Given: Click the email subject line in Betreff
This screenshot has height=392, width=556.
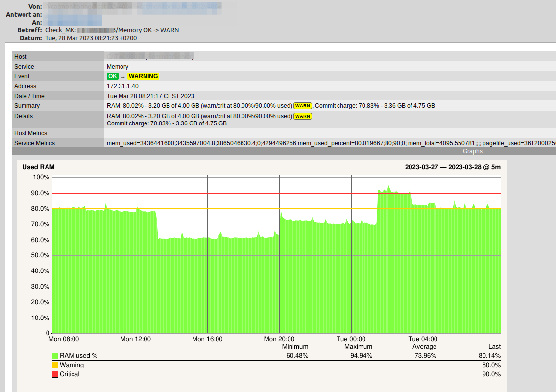Looking at the screenshot, I should 112,30.
